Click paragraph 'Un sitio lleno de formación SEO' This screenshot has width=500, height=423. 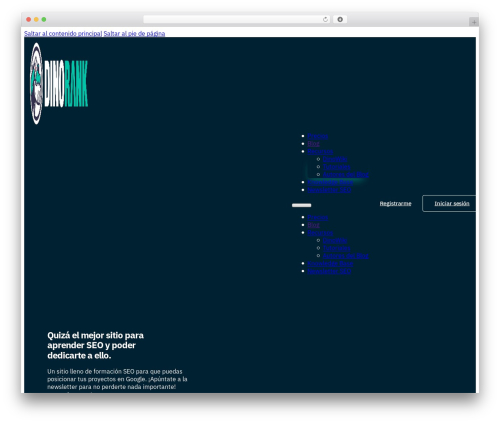click(117, 379)
